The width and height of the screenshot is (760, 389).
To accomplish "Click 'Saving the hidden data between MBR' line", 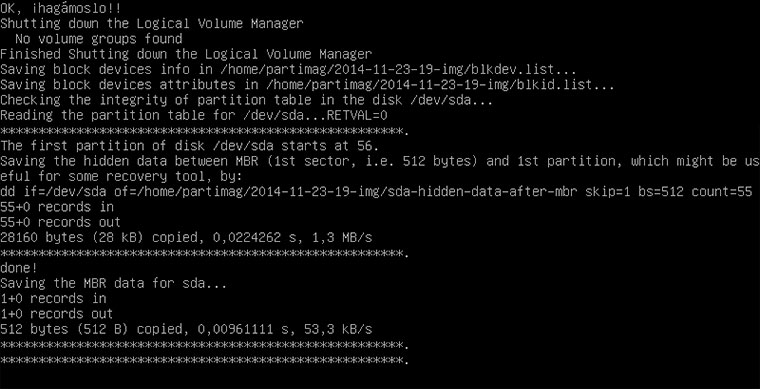I will (380, 161).
